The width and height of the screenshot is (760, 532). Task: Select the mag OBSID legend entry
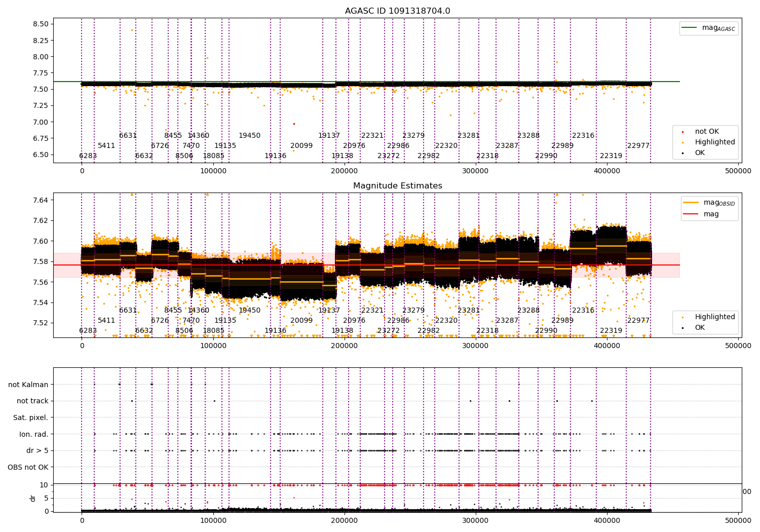pyautogui.click(x=709, y=203)
